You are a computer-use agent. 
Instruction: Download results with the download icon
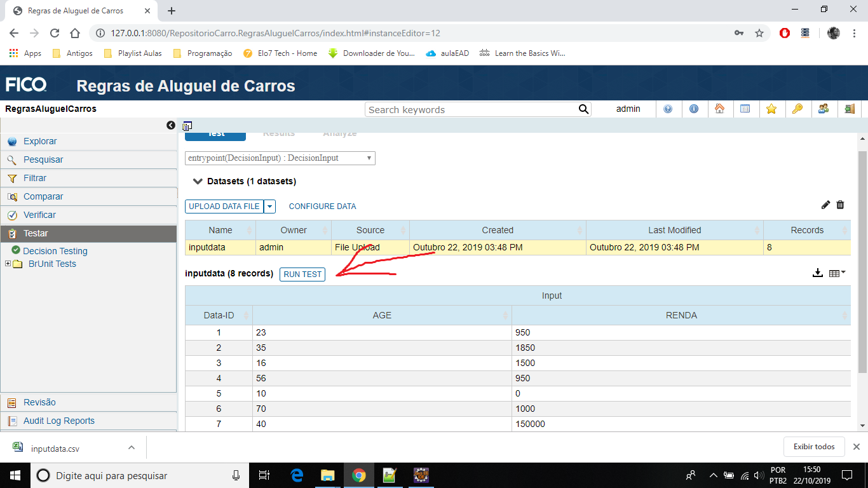coord(818,273)
